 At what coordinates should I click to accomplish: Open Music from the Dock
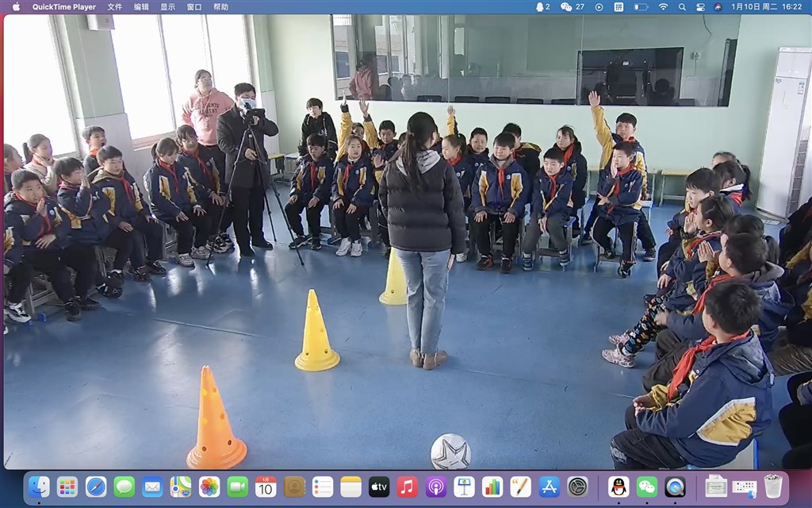tap(408, 487)
